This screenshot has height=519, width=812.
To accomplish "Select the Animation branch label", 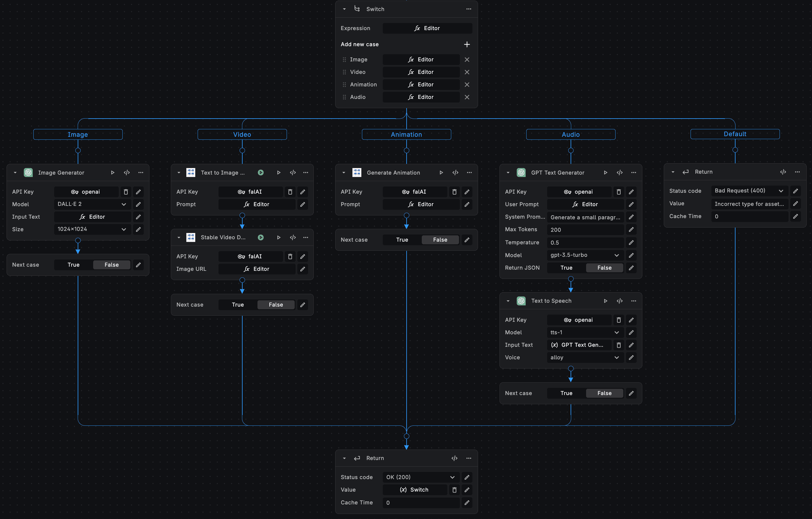I will tap(406, 134).
